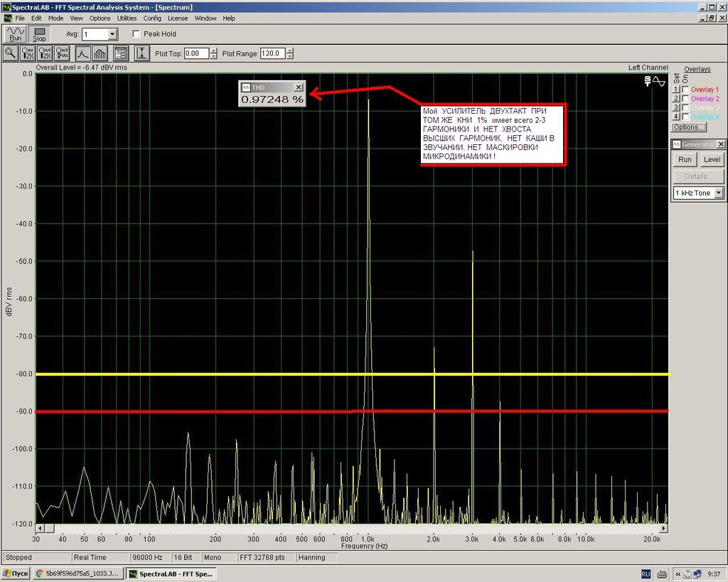Image resolution: width=728 pixels, height=582 pixels.
Task: Click the ST marker icon on the plot
Action: point(648,81)
